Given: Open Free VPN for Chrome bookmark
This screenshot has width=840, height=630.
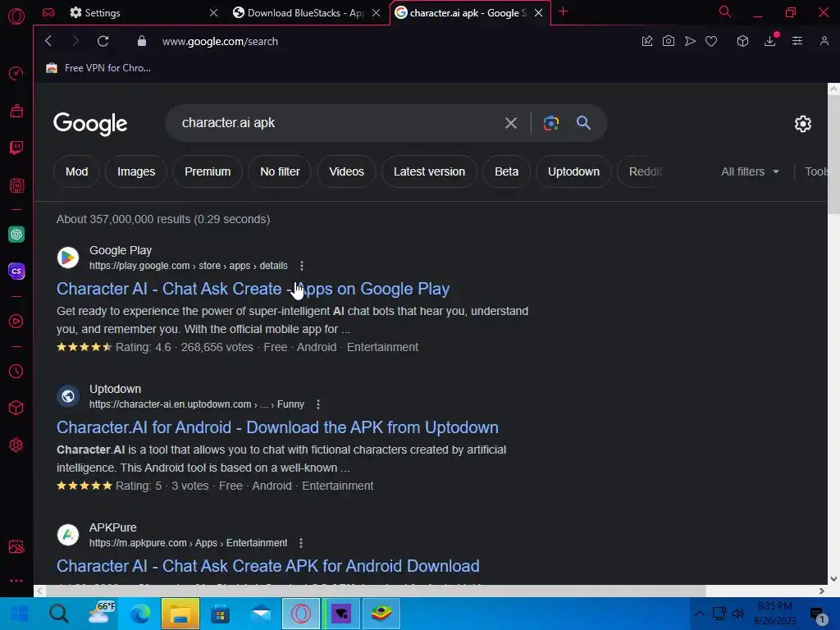Looking at the screenshot, I should tap(98, 68).
